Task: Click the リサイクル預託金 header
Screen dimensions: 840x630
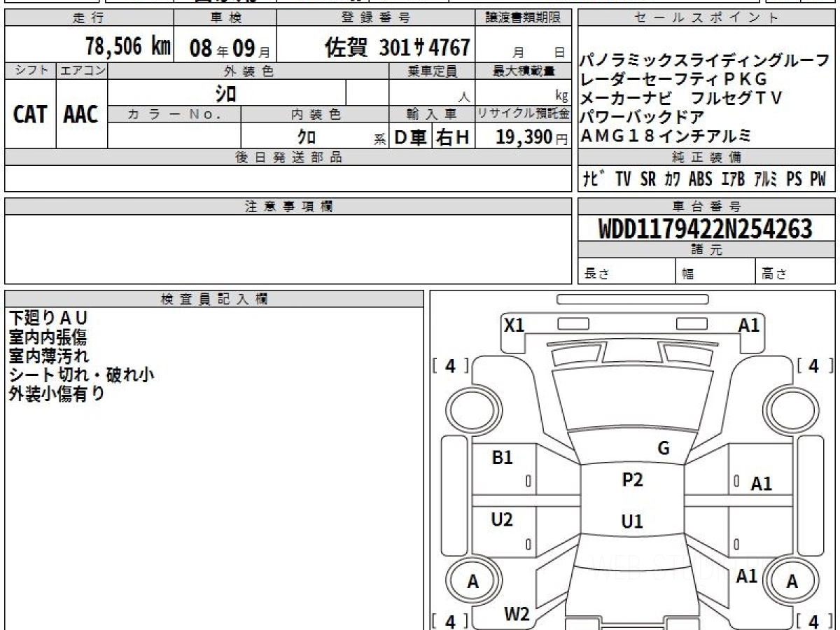Action: 524,114
